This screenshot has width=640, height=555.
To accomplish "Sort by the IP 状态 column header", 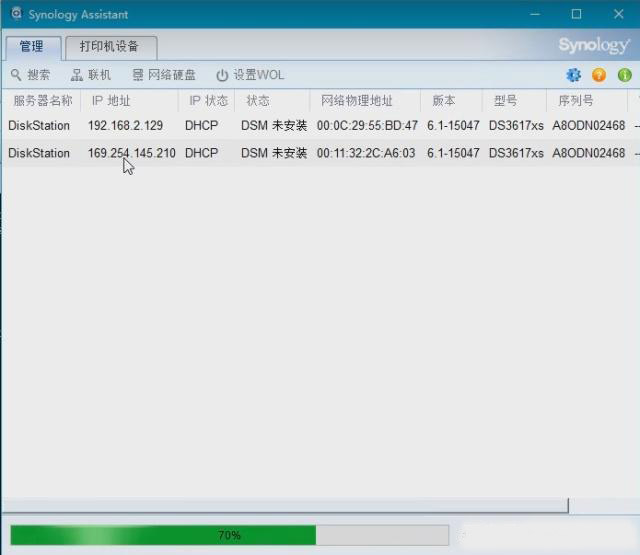I will coord(207,100).
